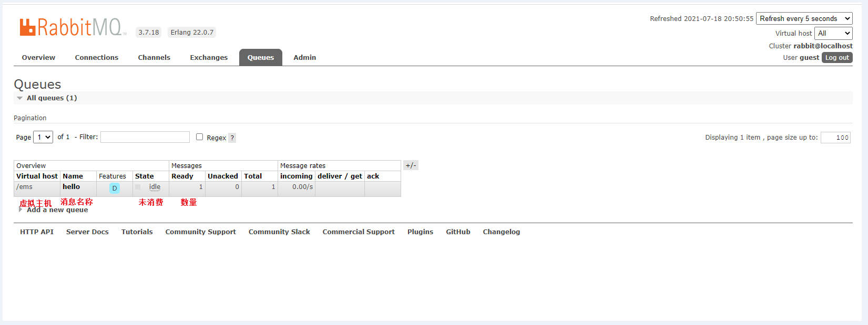Toggle columns with the +/- button

[411, 165]
